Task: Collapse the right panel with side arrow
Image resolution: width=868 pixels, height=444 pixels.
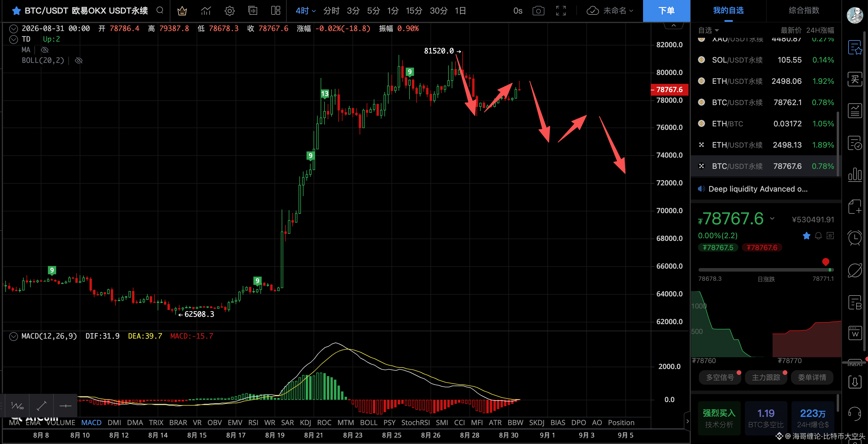Action: pyautogui.click(x=687, y=421)
